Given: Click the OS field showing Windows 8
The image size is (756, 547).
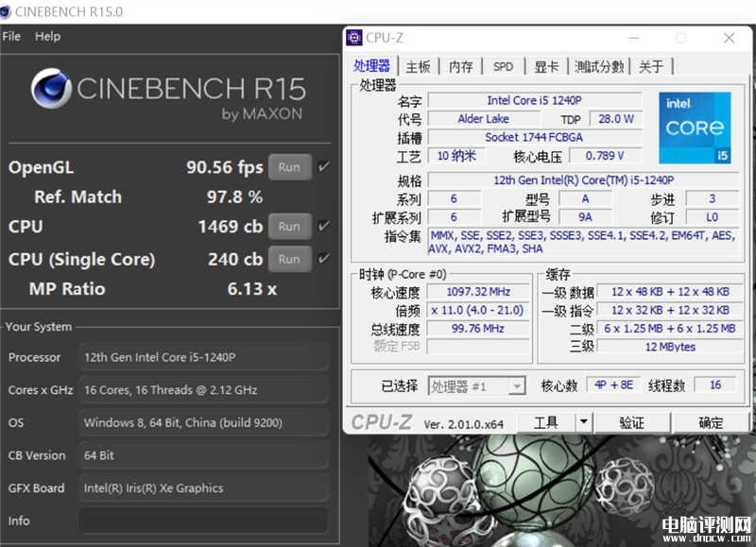Looking at the screenshot, I should coord(204,422).
